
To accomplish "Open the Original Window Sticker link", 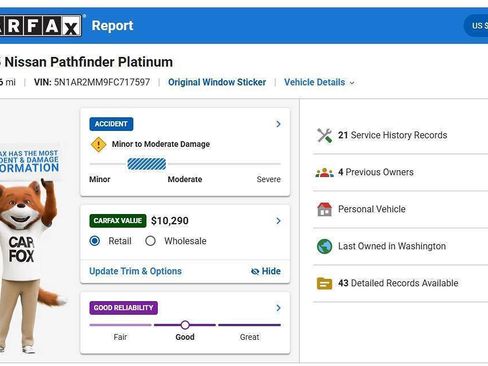I will point(217,82).
